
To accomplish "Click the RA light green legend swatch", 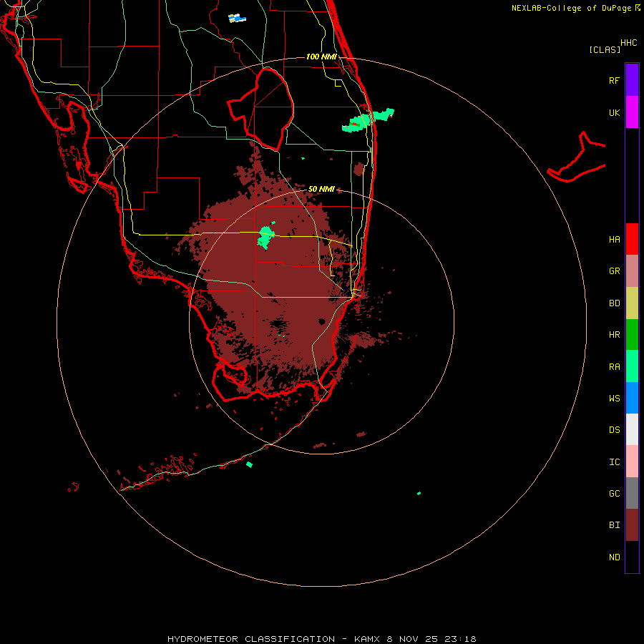I will click(x=632, y=366).
